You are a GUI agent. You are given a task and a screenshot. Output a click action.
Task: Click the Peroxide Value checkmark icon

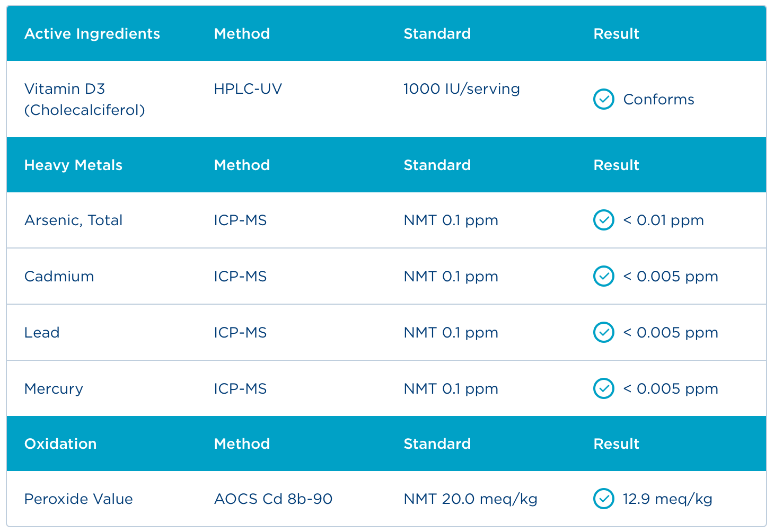(603, 499)
